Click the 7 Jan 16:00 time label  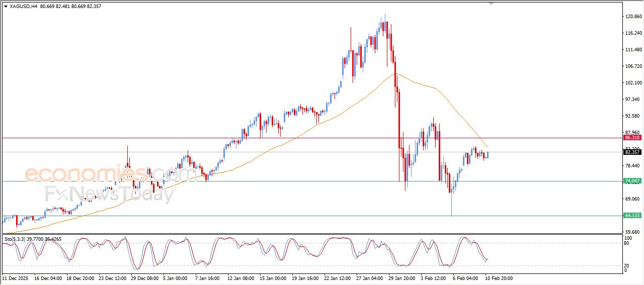click(207, 277)
